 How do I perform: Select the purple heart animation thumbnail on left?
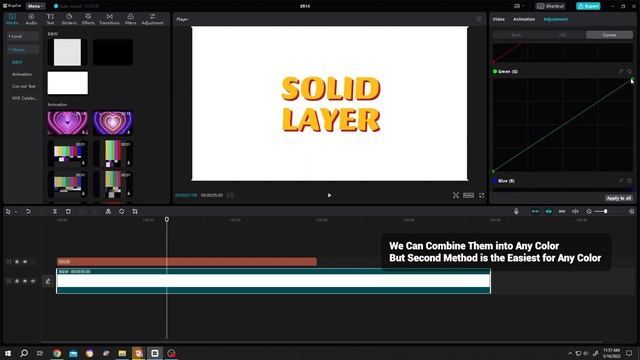(68, 123)
